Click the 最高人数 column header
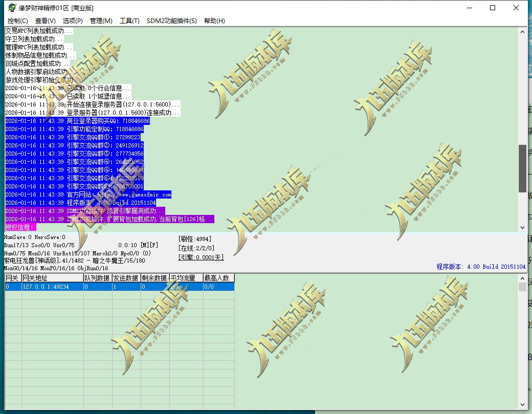Viewport: 532px width, 414px height. [x=218, y=278]
